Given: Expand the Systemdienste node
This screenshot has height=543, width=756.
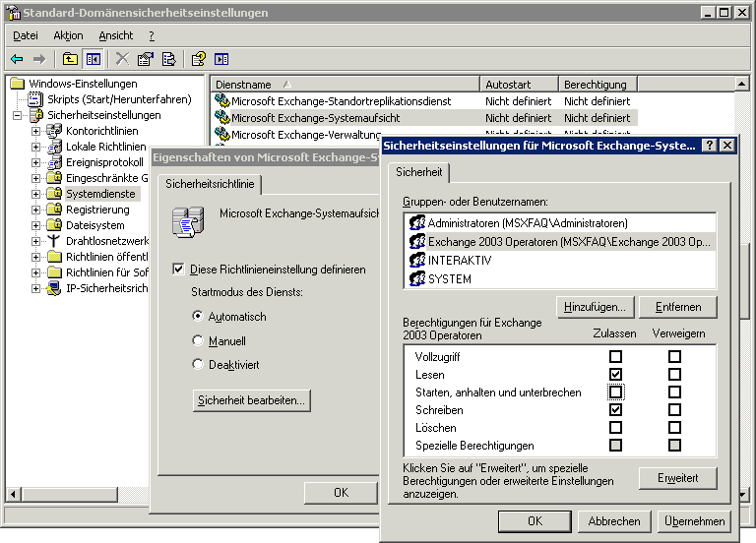Looking at the screenshot, I should coord(35,194).
